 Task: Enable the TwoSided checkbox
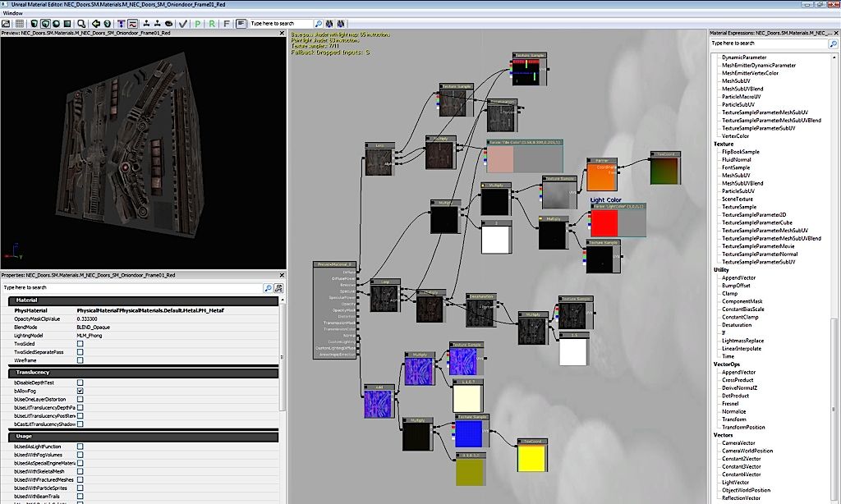[80, 344]
